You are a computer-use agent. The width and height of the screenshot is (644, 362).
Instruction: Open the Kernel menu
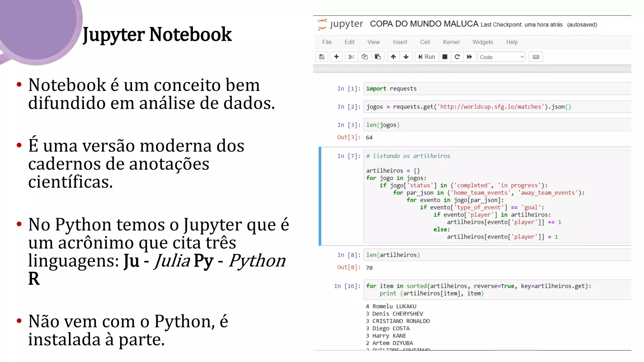click(x=451, y=42)
